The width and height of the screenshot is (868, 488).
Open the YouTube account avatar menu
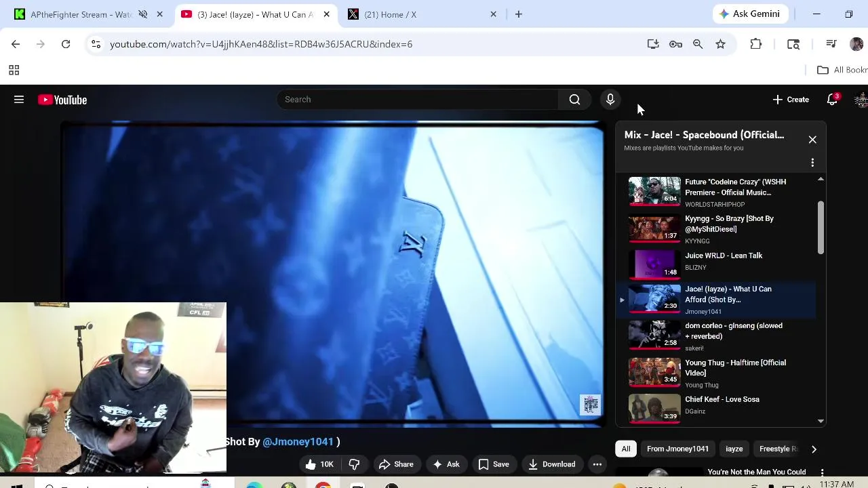861,100
